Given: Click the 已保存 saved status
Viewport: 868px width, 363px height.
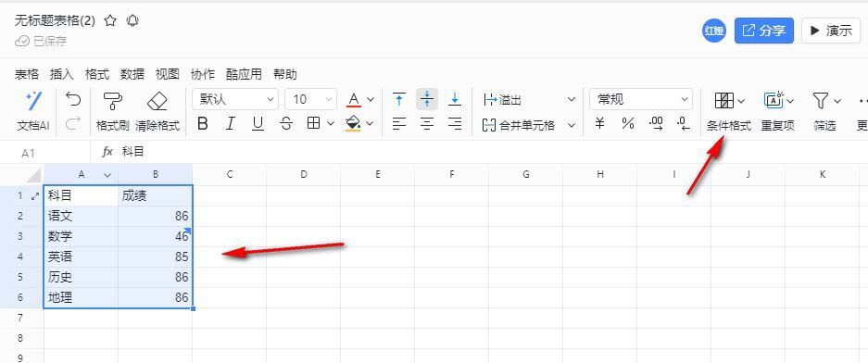Looking at the screenshot, I should [42, 42].
